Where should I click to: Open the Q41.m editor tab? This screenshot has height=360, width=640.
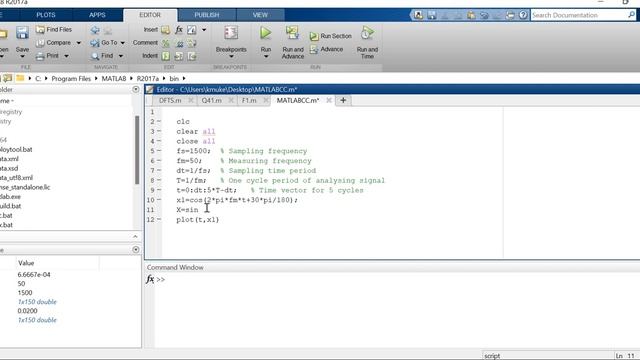[x=211, y=100]
